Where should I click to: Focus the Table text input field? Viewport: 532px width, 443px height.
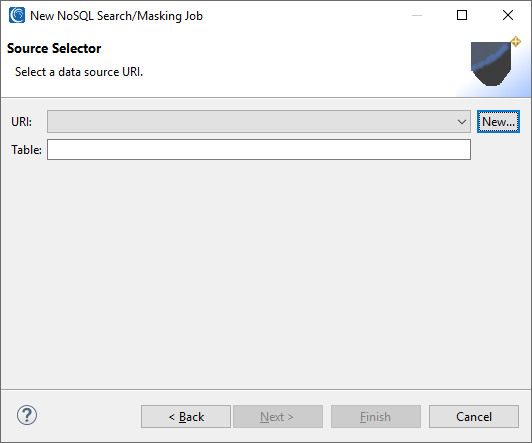point(259,150)
